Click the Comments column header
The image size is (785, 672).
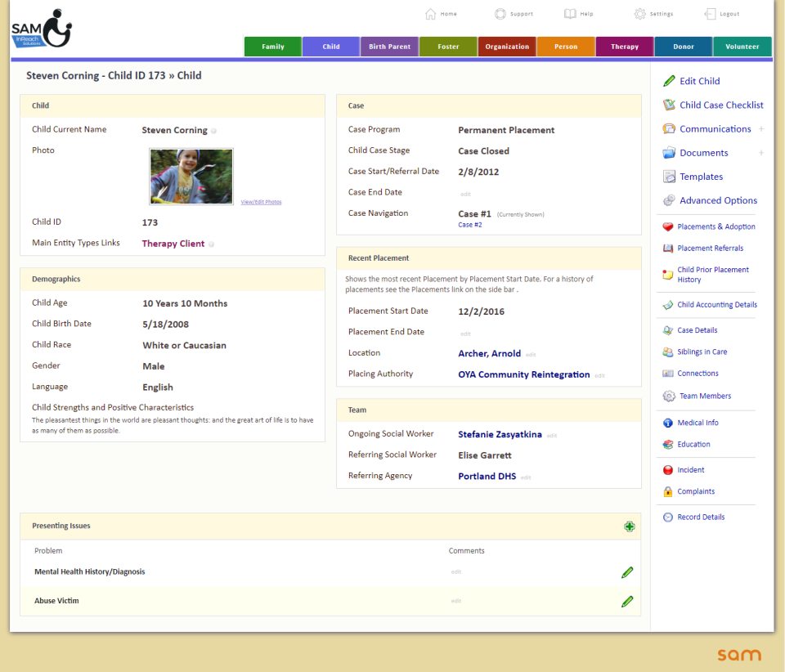pos(466,551)
